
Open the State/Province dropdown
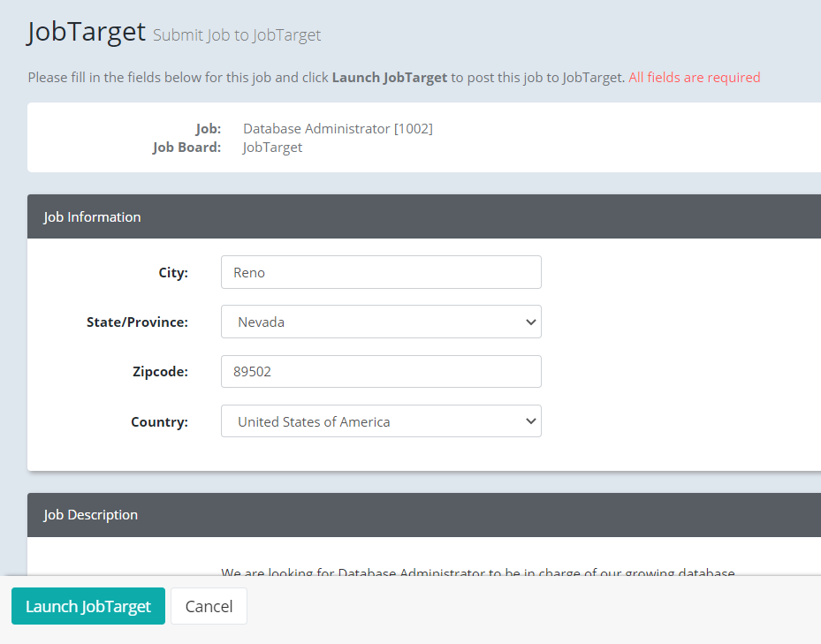click(x=380, y=322)
